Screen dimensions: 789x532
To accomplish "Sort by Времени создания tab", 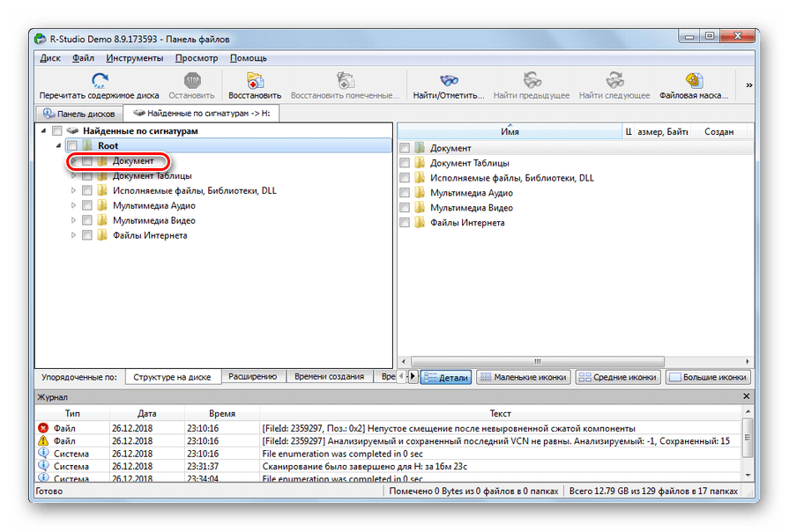I will [329, 376].
